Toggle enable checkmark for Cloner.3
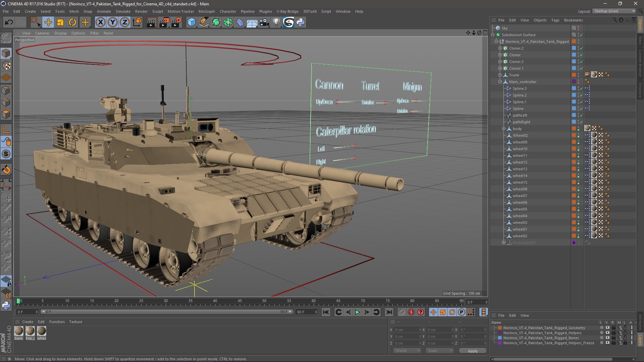The image size is (644, 362). pos(582,62)
